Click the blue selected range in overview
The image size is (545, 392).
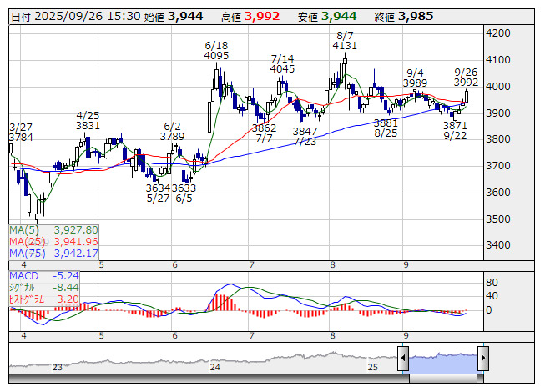coord(442,359)
